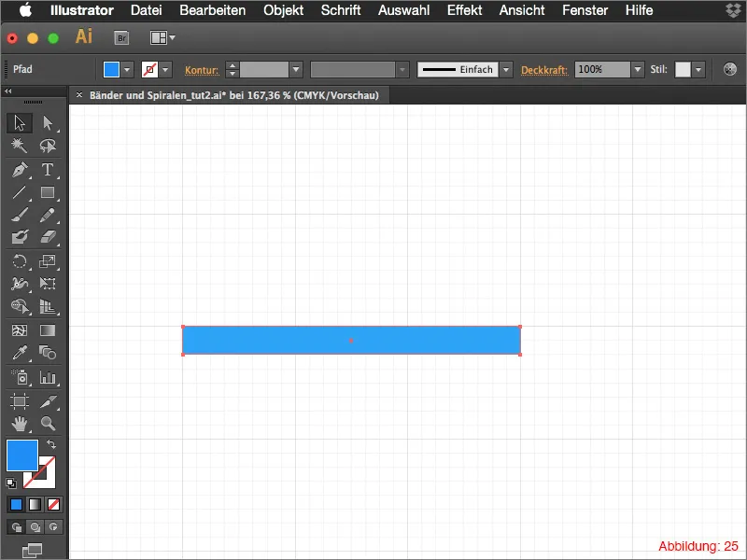Select the Line Segment tool

click(x=20, y=192)
